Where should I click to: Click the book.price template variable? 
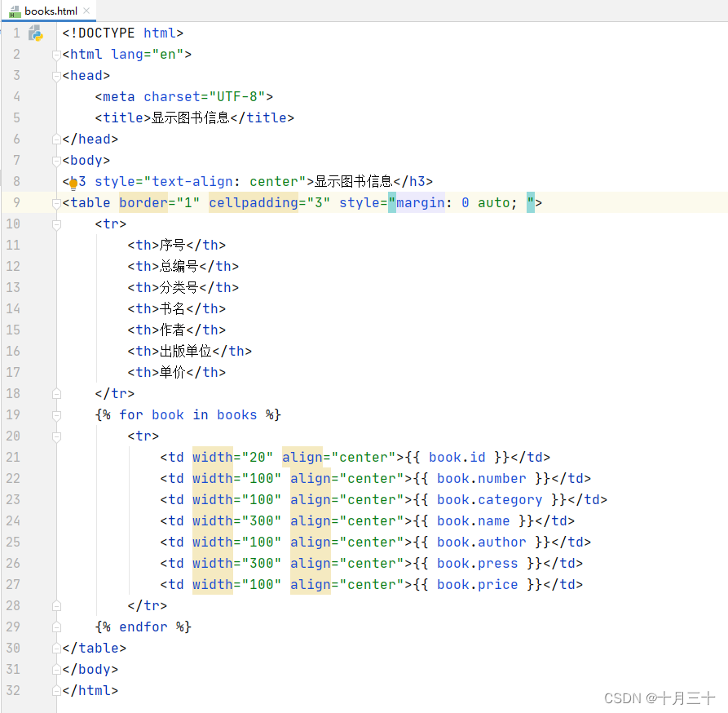477,585
